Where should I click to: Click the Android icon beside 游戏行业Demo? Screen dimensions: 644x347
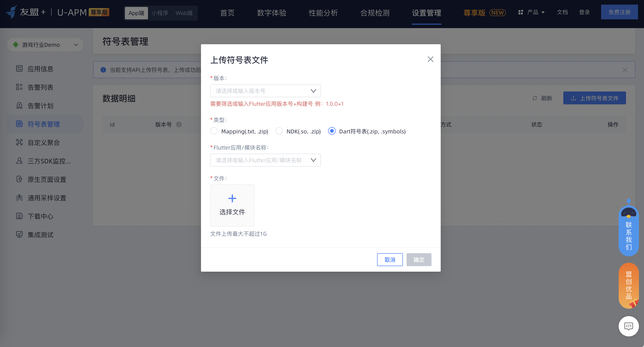click(x=16, y=45)
